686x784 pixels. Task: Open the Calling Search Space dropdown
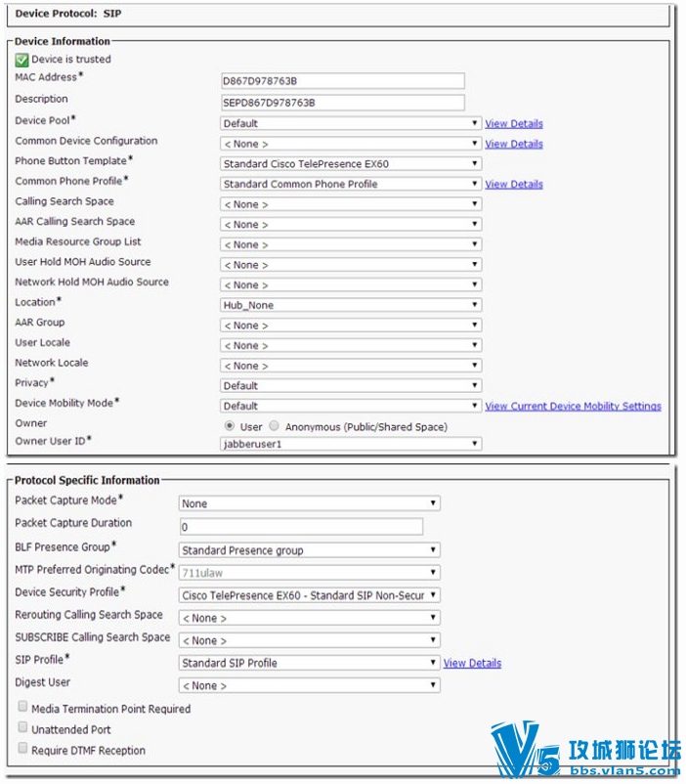pos(351,204)
